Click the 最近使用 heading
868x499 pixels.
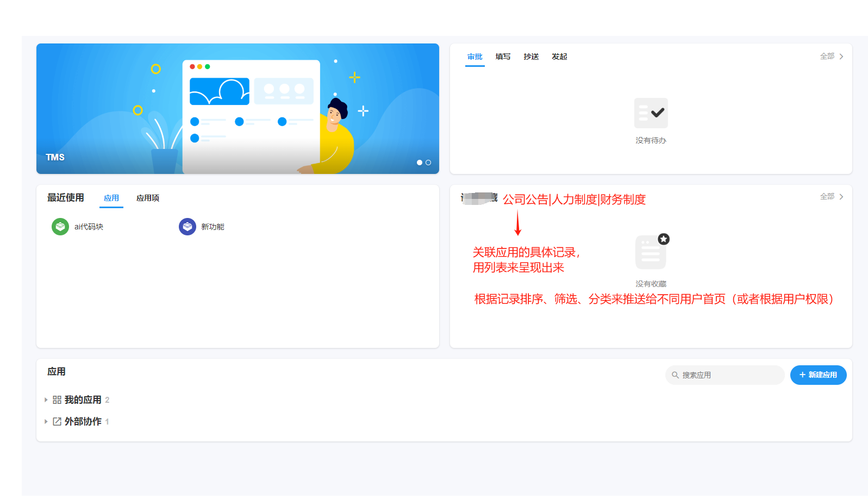[66, 198]
